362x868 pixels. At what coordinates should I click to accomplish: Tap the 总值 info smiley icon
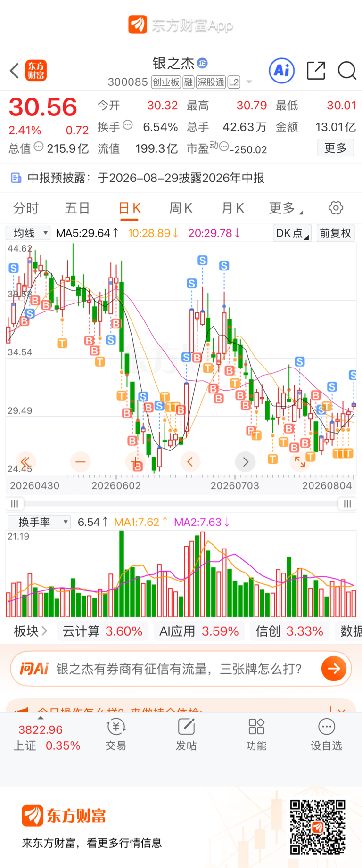[x=39, y=147]
